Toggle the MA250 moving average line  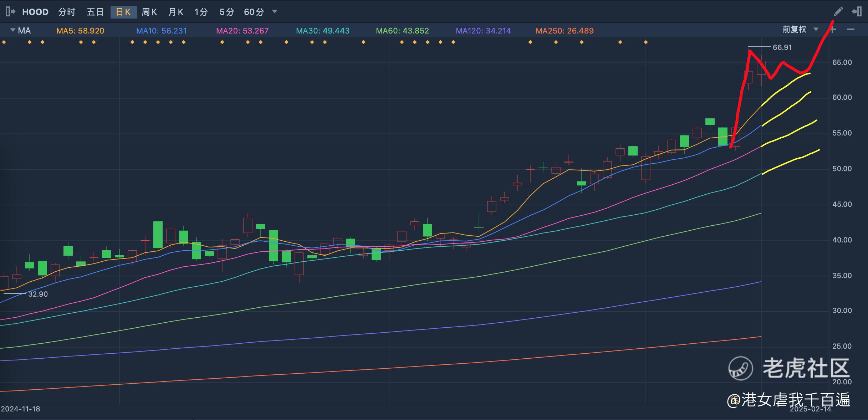point(565,31)
